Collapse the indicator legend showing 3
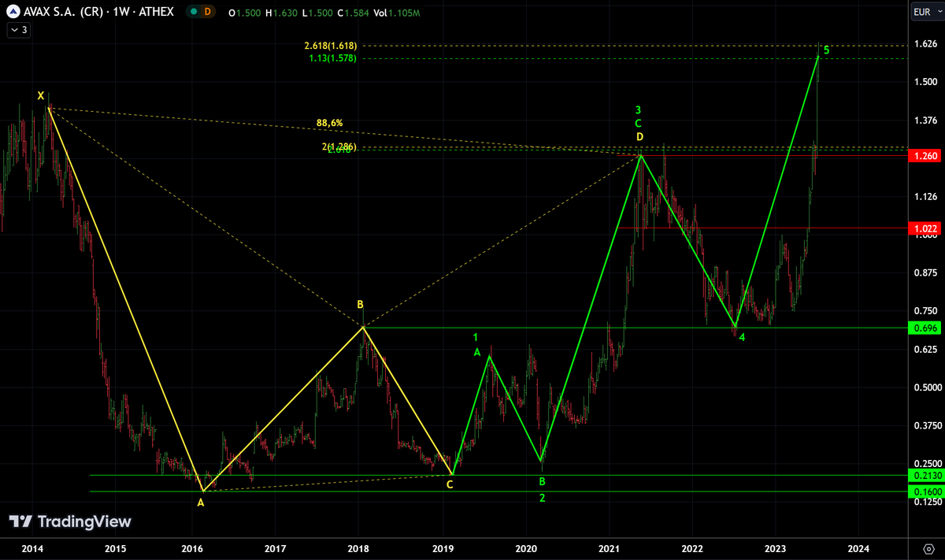945x560 pixels. (18, 30)
